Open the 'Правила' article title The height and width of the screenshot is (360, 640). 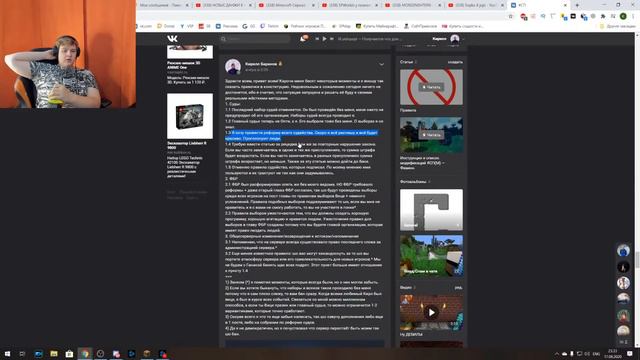pos(408,110)
